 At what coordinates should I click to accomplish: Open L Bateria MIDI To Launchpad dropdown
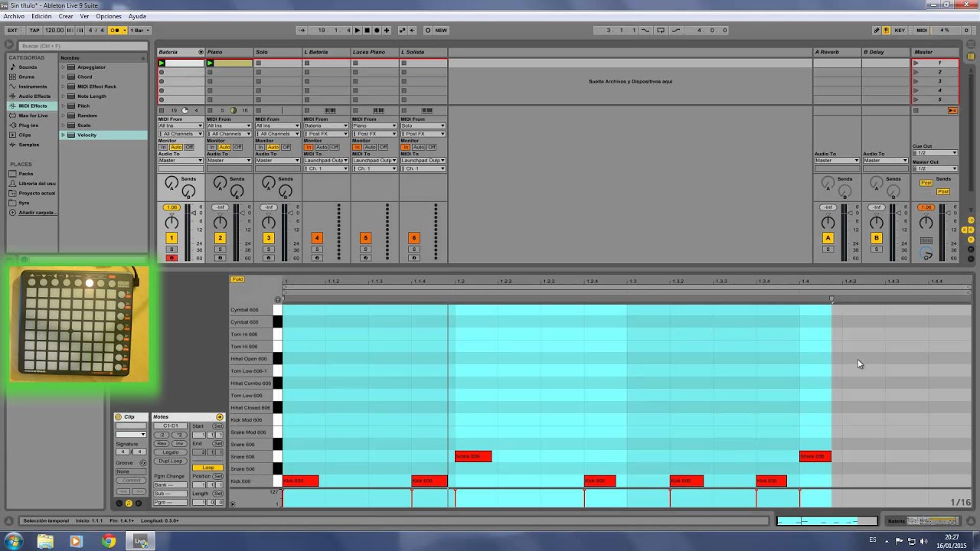pos(326,161)
